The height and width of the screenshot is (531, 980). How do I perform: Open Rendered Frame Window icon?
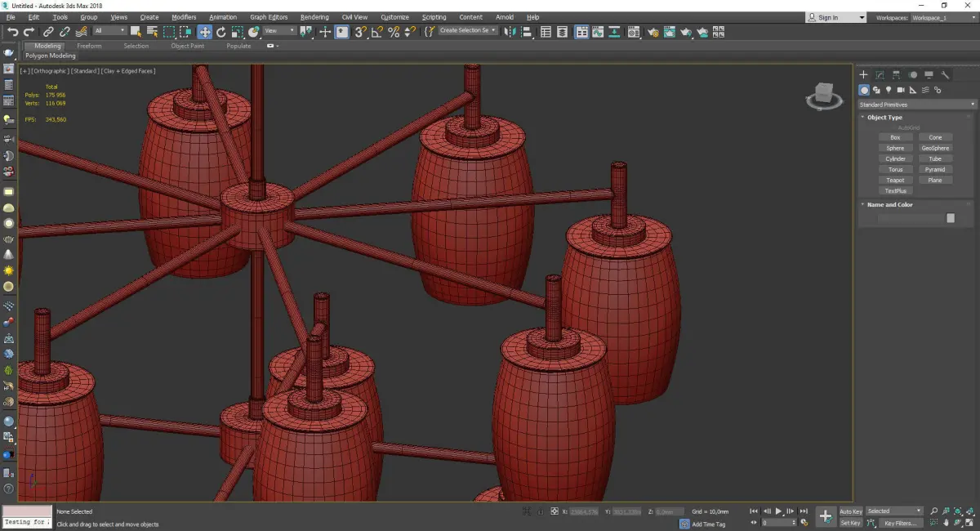tap(669, 32)
